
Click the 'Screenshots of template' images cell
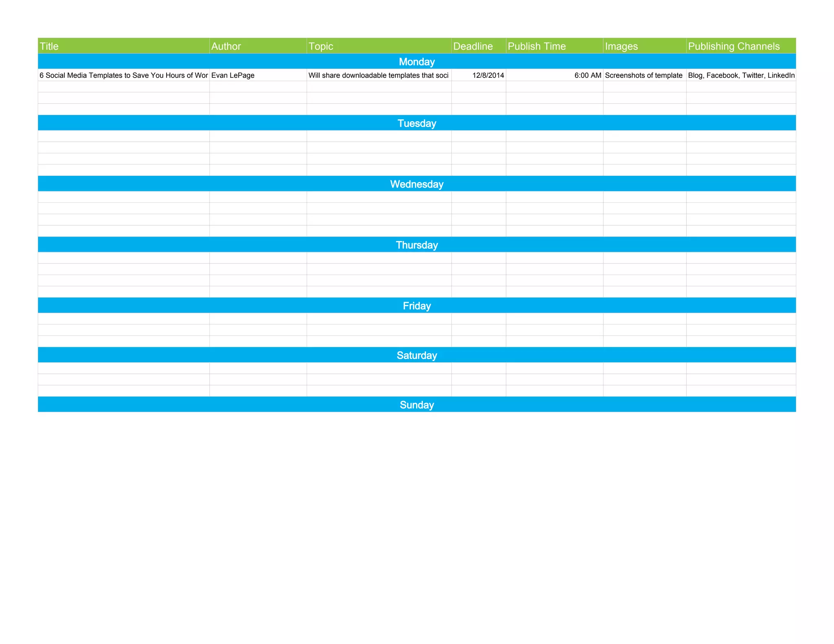pyautogui.click(x=644, y=75)
